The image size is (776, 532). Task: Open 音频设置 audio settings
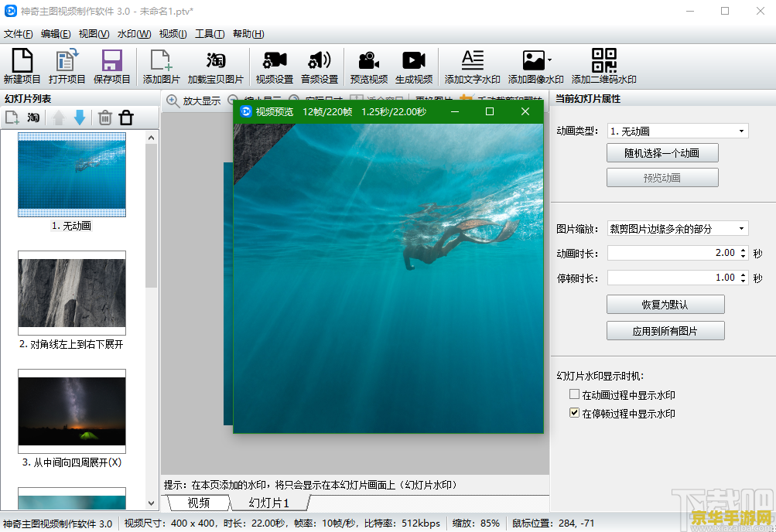point(320,66)
